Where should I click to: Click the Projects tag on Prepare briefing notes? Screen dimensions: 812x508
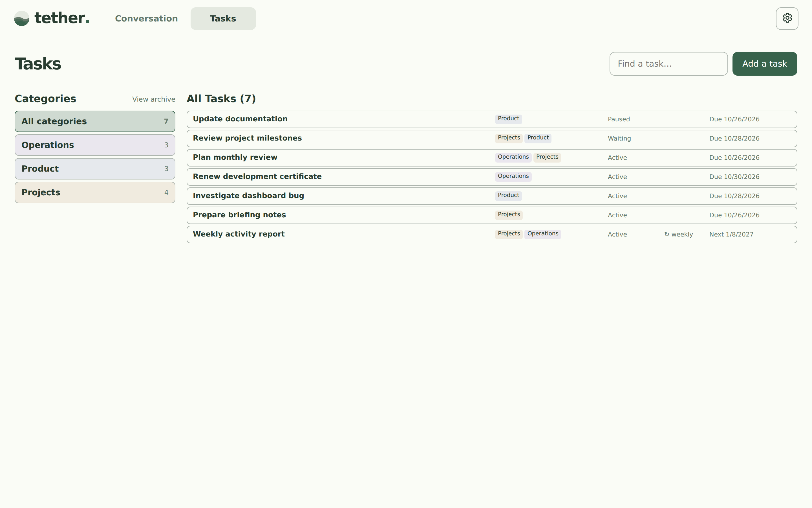click(509, 215)
